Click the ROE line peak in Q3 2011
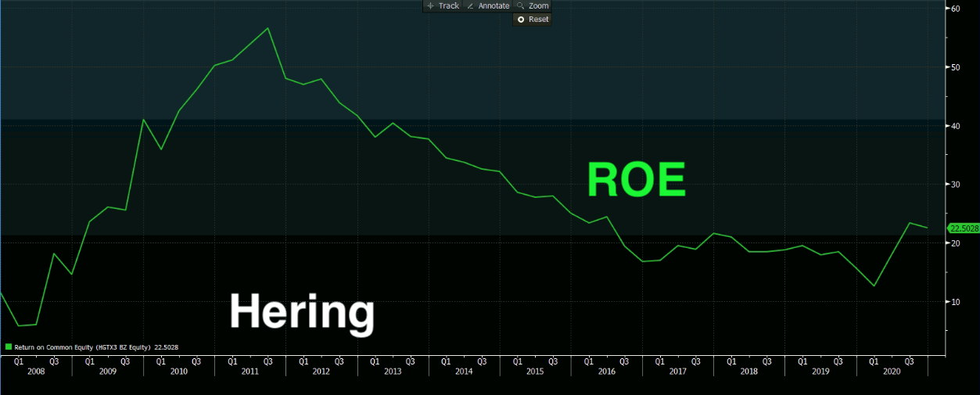Viewport: 980px width, 395px height. pyautogui.click(x=267, y=28)
